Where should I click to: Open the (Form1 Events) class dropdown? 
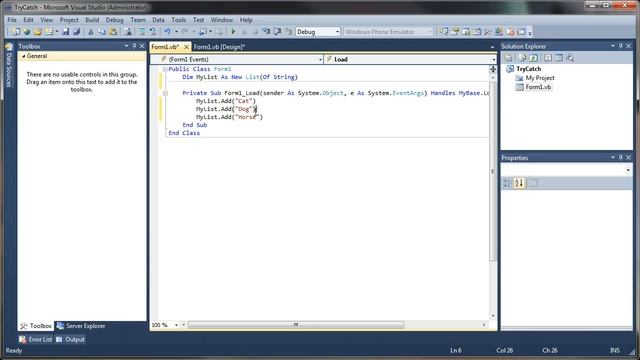pos(320,60)
